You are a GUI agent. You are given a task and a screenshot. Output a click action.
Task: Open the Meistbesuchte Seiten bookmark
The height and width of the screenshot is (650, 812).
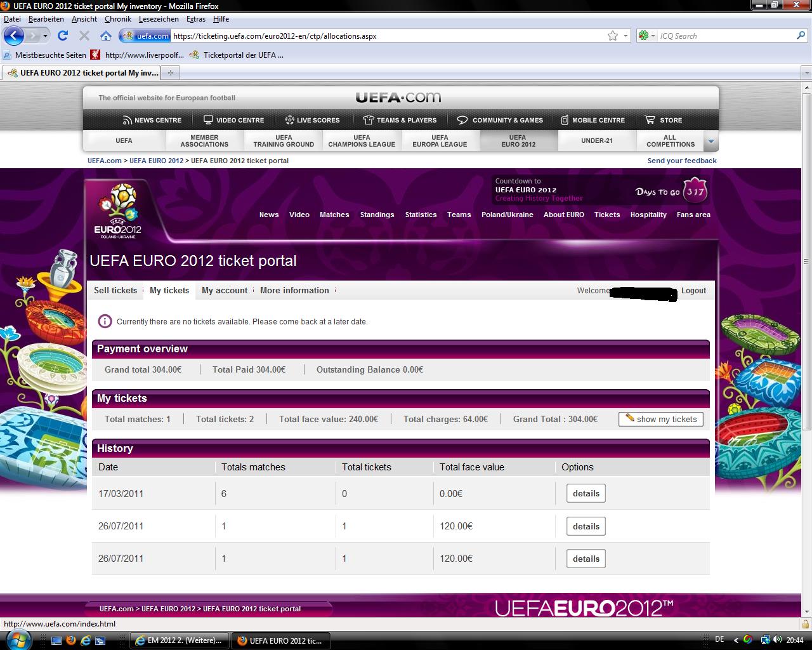point(44,55)
